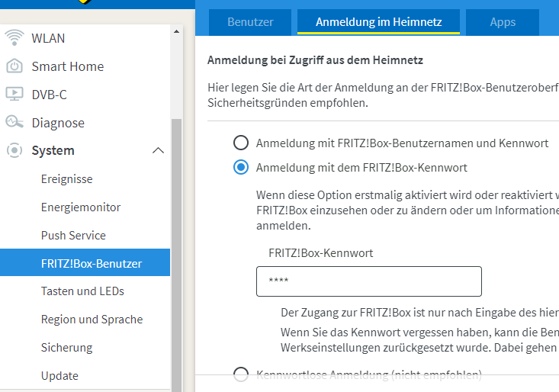
Task: Go to Push Service settings
Action: pyautogui.click(x=73, y=236)
